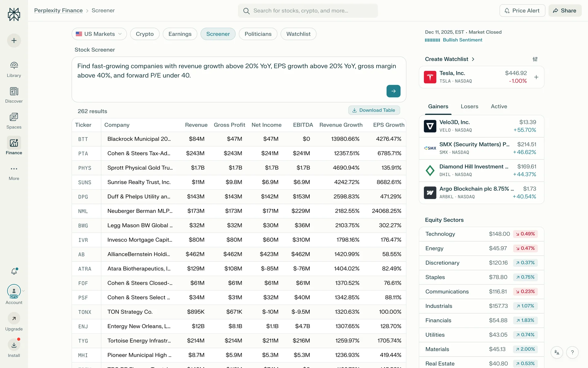Open the Library sidebar icon
This screenshot has height=368, width=588.
point(14,65)
